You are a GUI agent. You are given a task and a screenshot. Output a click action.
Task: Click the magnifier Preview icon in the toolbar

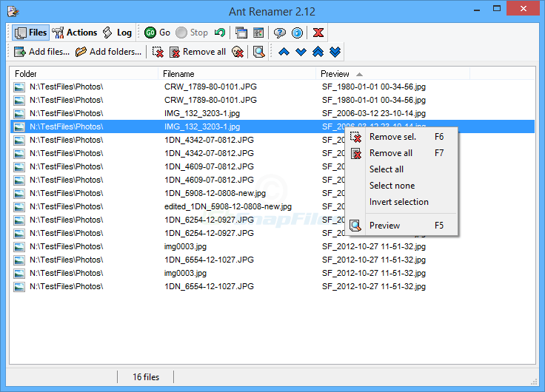258,52
